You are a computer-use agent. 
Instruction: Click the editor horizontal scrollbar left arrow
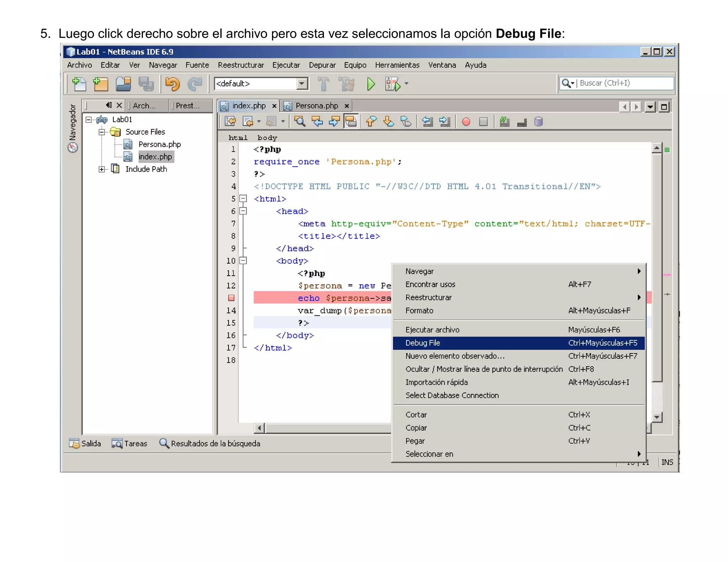click(259, 428)
